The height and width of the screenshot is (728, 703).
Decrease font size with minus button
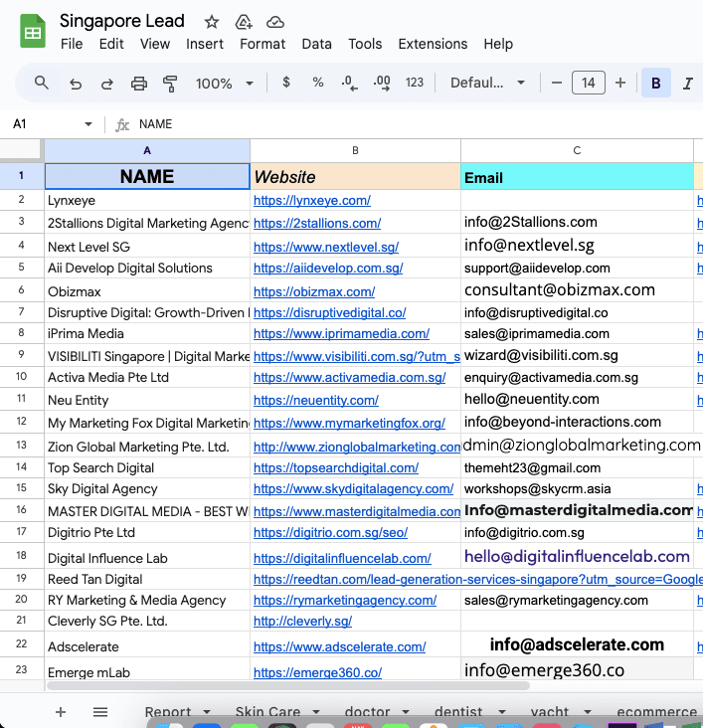pos(556,84)
